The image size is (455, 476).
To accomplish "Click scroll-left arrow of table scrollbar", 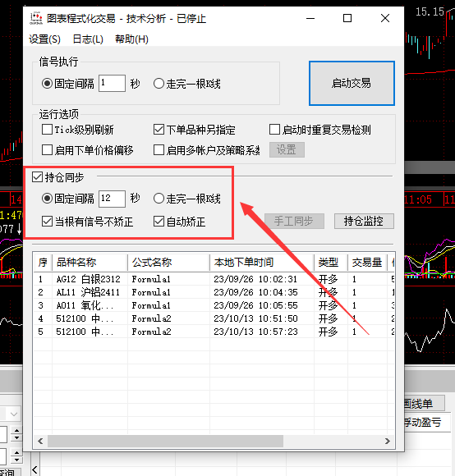I will [x=40, y=441].
